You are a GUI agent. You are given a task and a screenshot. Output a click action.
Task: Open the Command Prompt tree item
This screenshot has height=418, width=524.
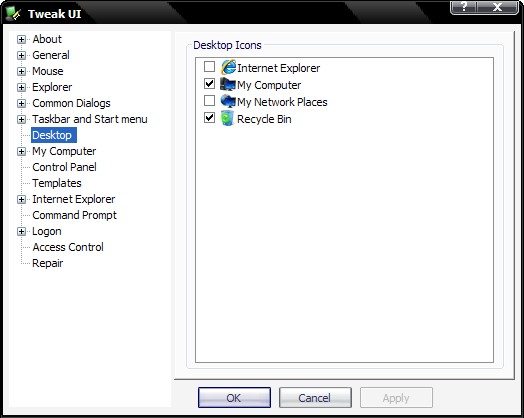tap(75, 215)
